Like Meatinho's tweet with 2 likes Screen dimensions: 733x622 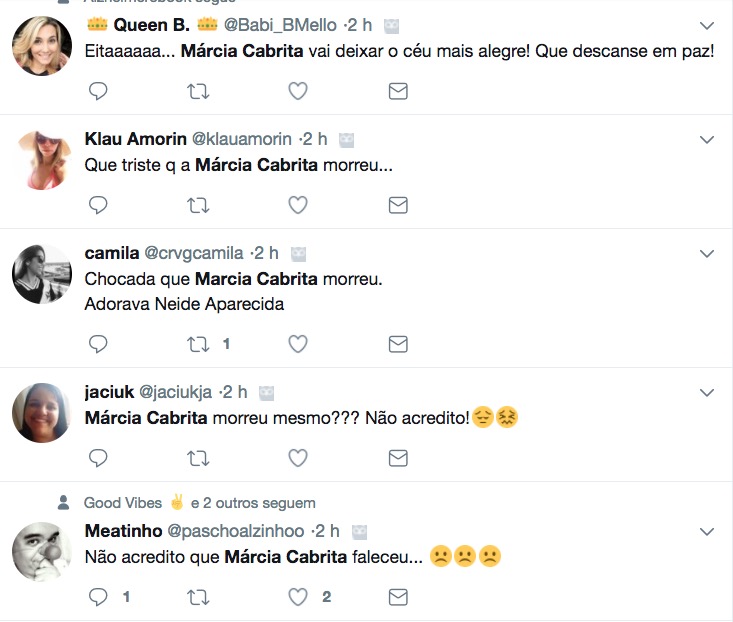(x=297, y=597)
